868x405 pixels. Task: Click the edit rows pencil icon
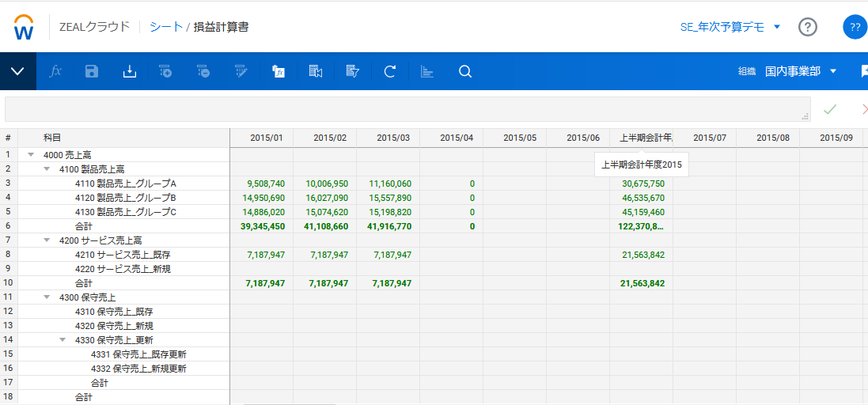(241, 71)
